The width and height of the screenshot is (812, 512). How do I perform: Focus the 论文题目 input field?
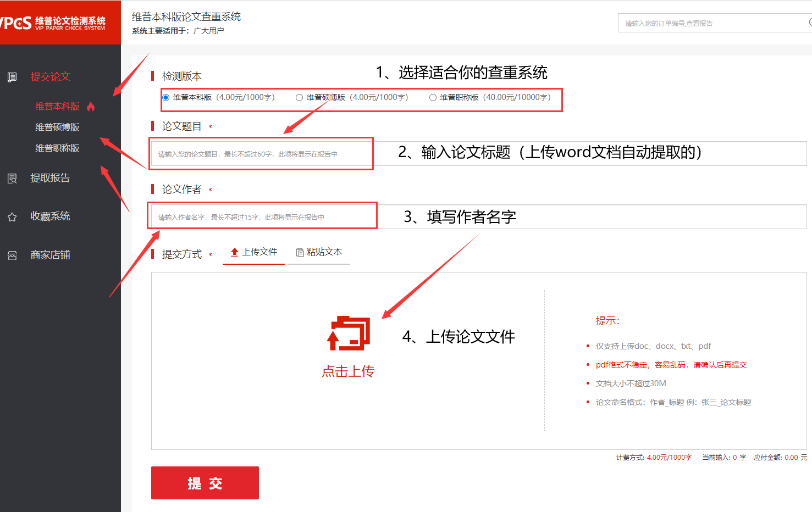tap(479, 154)
